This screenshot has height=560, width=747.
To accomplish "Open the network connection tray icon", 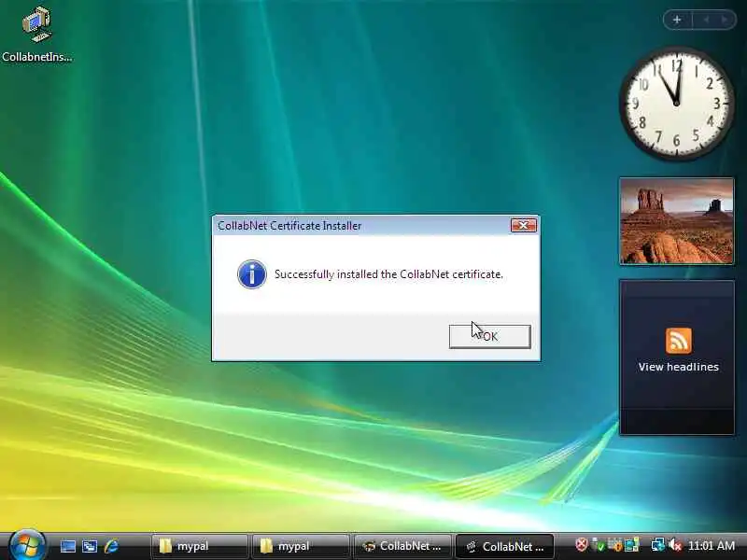I will (658, 545).
